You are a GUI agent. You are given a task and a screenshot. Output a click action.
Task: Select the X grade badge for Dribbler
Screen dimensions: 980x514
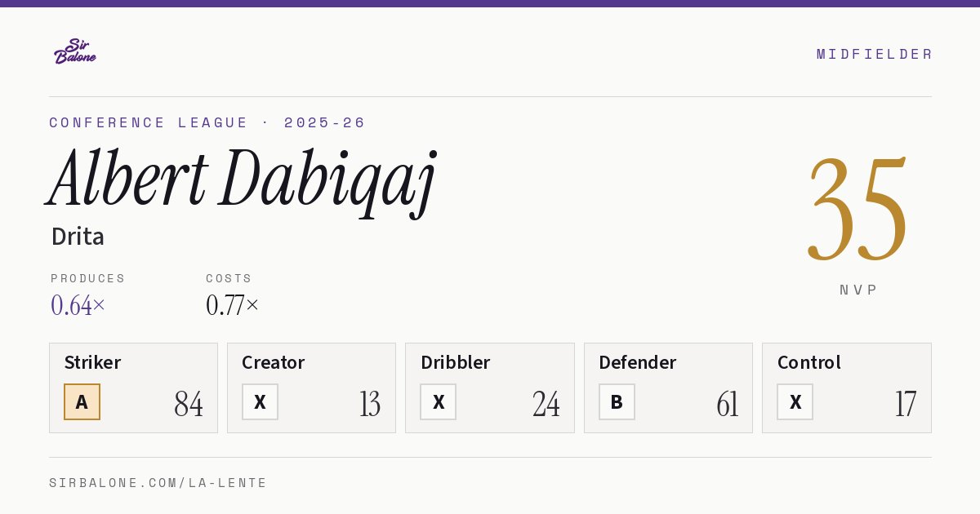point(439,402)
